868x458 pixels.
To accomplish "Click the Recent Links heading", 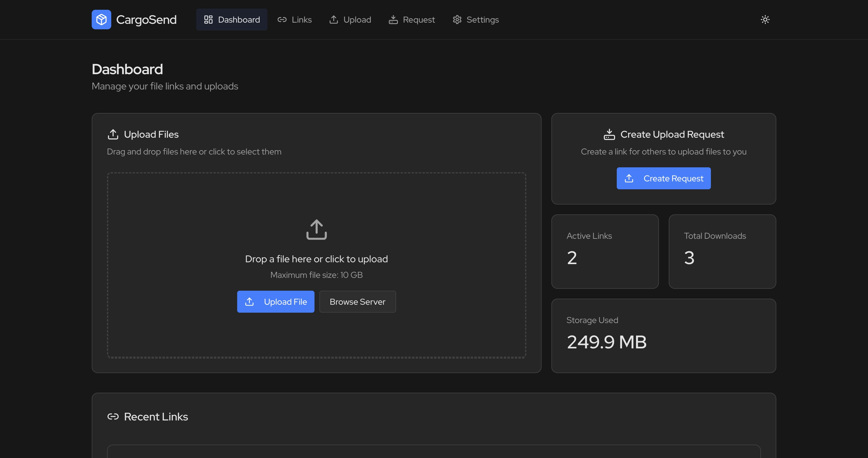I will [156, 416].
